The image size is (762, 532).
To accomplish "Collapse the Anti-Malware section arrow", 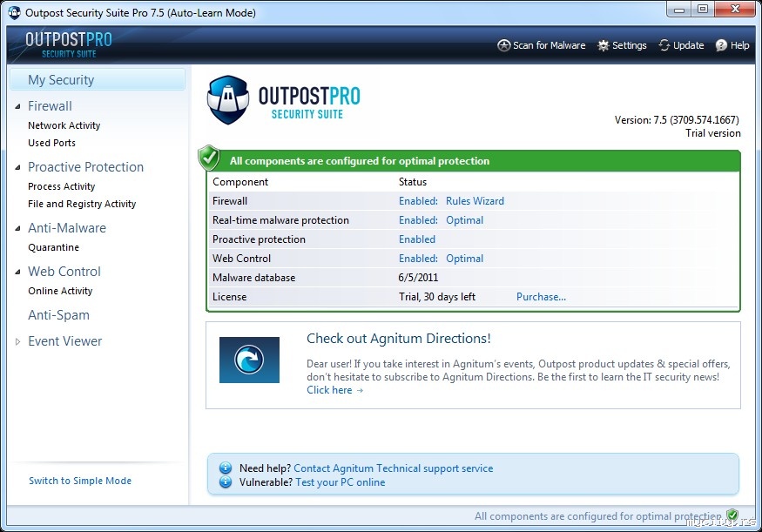I will point(18,228).
